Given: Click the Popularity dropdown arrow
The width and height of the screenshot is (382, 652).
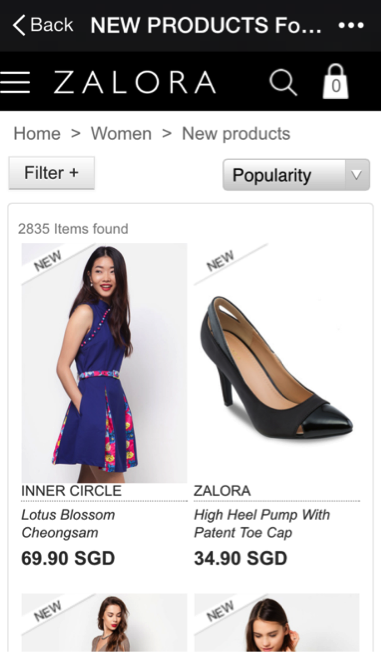Looking at the screenshot, I should click(357, 175).
